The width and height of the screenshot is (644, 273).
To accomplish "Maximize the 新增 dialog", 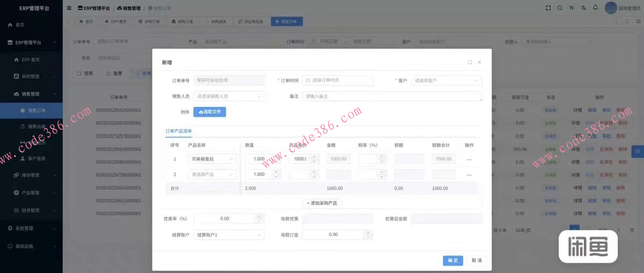I will point(470,62).
